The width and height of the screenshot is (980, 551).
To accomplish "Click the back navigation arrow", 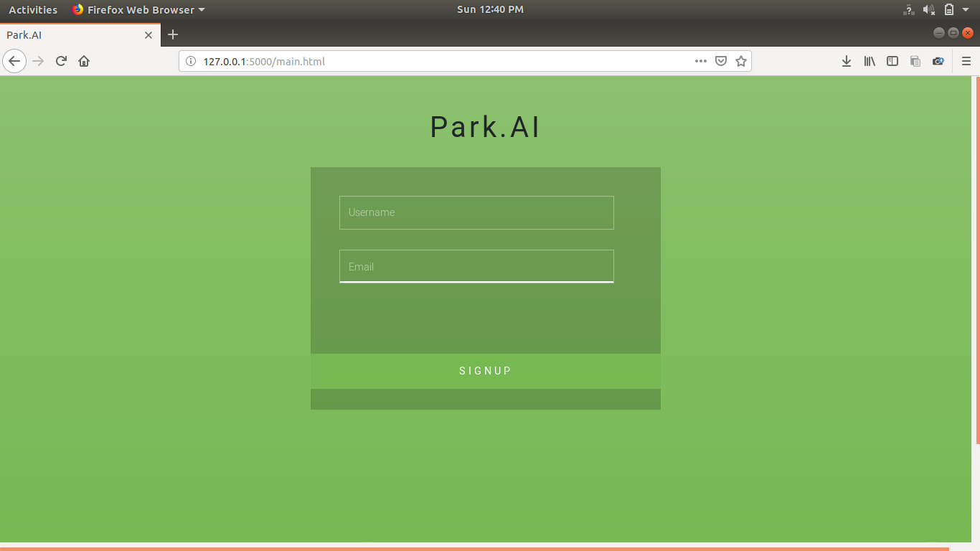I will [14, 61].
